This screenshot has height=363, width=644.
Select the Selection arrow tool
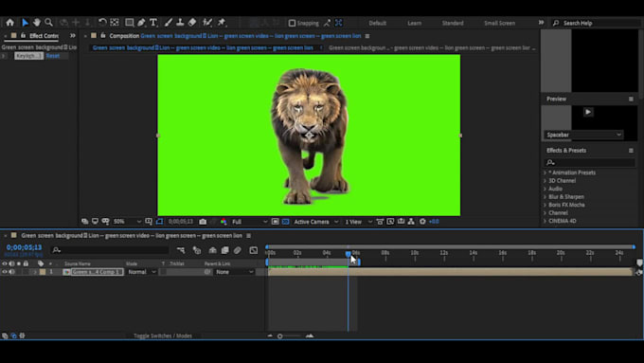[x=25, y=23]
